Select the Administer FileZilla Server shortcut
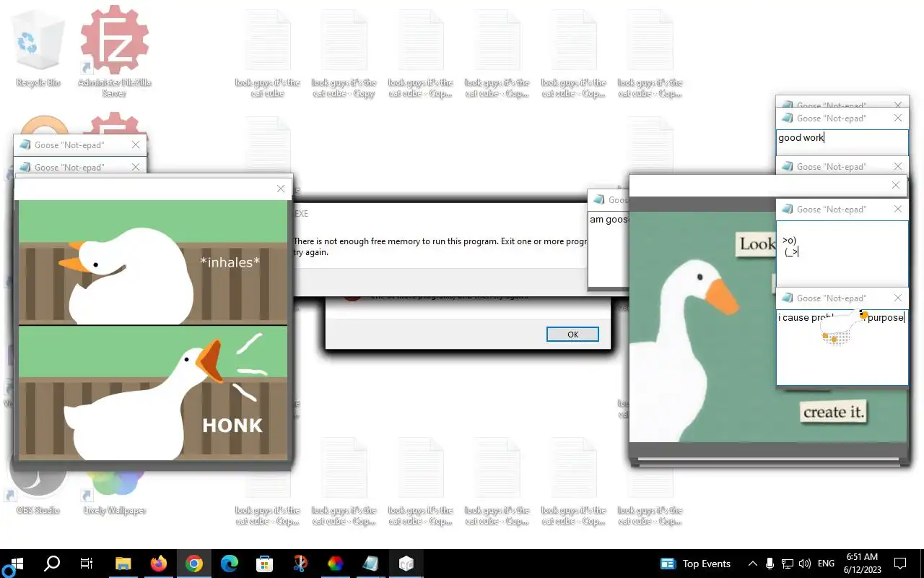 pyautogui.click(x=114, y=51)
